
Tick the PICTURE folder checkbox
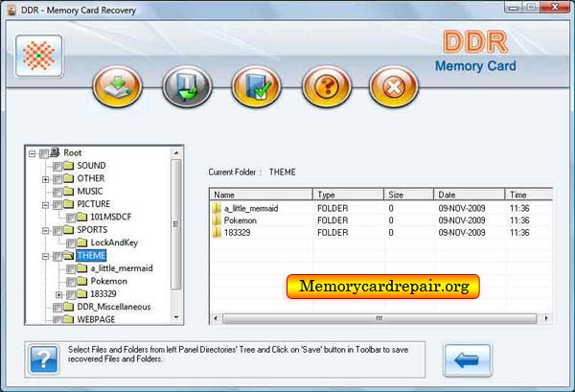pos(57,205)
